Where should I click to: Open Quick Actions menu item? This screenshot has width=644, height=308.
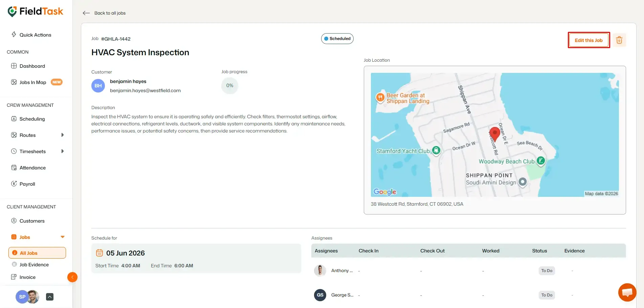pyautogui.click(x=36, y=35)
